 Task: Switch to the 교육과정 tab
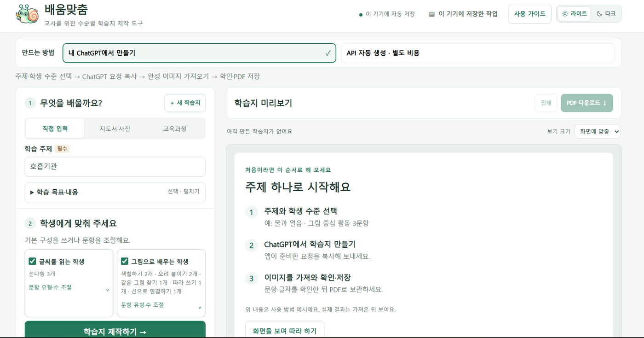(175, 128)
